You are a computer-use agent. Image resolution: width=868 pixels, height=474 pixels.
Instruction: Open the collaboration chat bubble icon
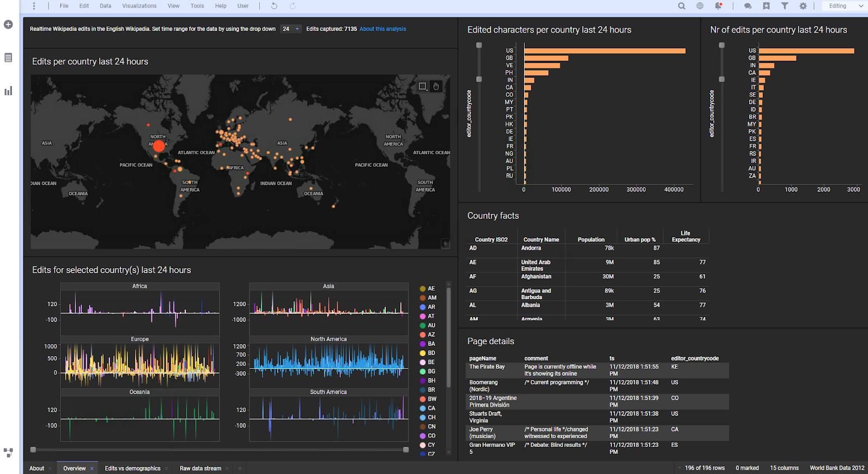(748, 6)
